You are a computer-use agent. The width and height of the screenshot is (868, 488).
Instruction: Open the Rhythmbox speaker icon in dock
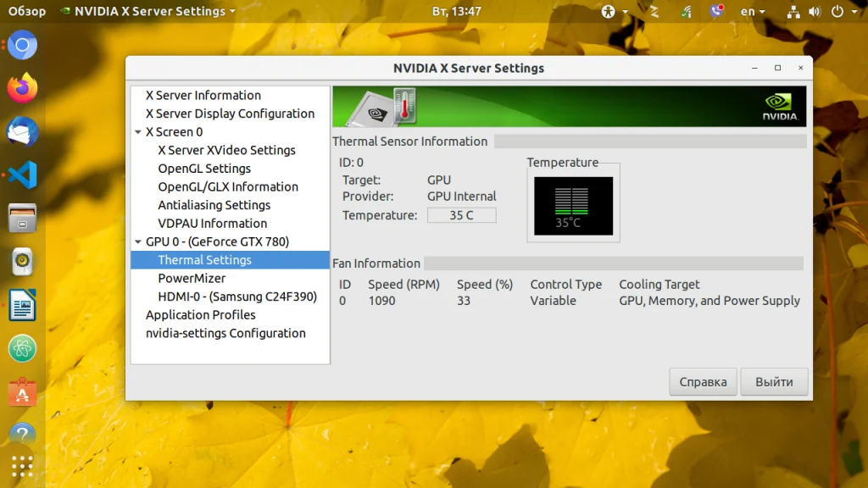pyautogui.click(x=23, y=262)
